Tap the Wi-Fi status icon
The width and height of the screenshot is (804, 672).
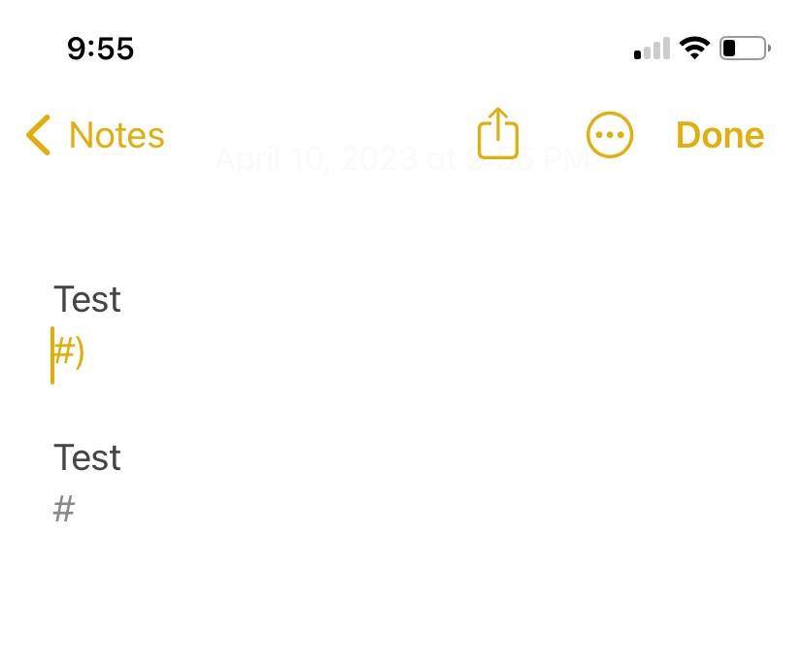coord(694,48)
